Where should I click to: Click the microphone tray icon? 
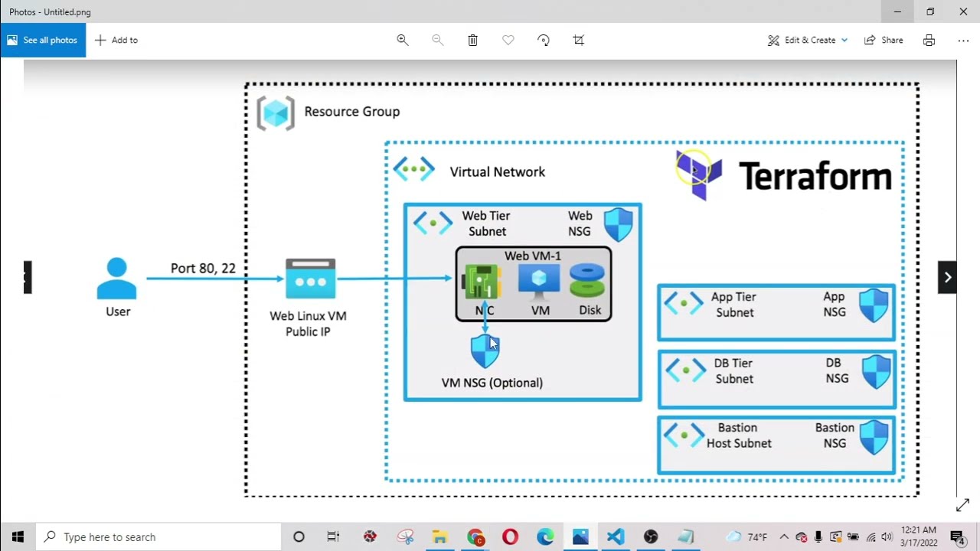pyautogui.click(x=818, y=536)
